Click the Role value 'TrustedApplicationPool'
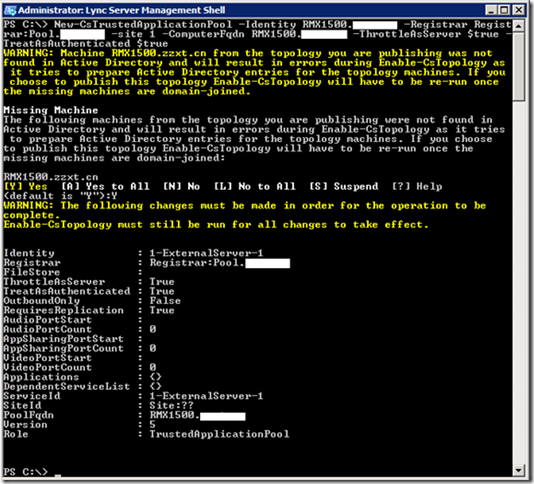The image size is (534, 484). [219, 434]
